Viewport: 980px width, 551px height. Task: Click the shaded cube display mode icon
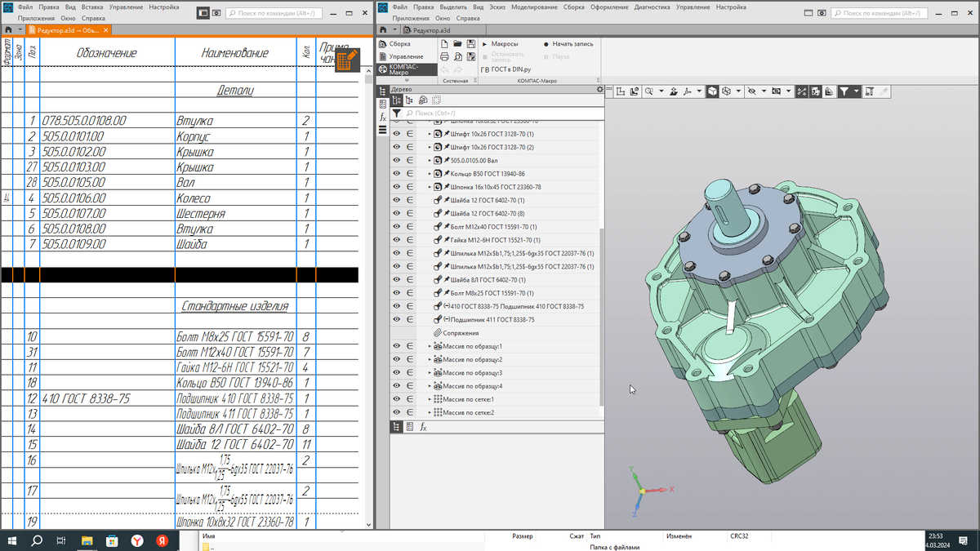[x=712, y=91]
